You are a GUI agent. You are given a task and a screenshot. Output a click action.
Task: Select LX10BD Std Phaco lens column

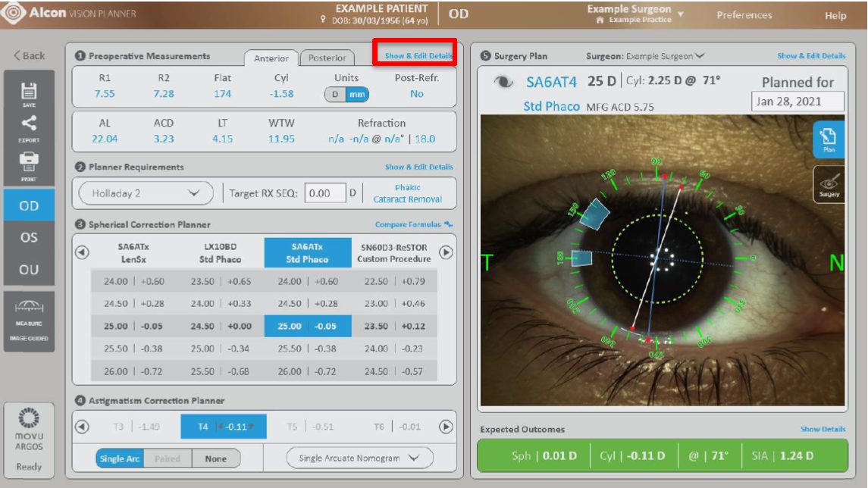pos(221,253)
